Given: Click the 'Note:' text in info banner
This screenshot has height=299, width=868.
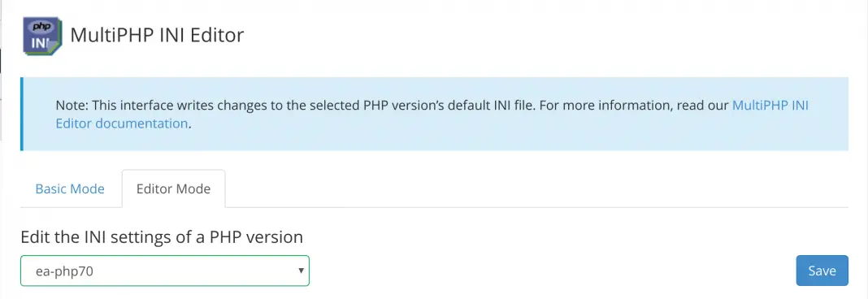Looking at the screenshot, I should point(72,105).
